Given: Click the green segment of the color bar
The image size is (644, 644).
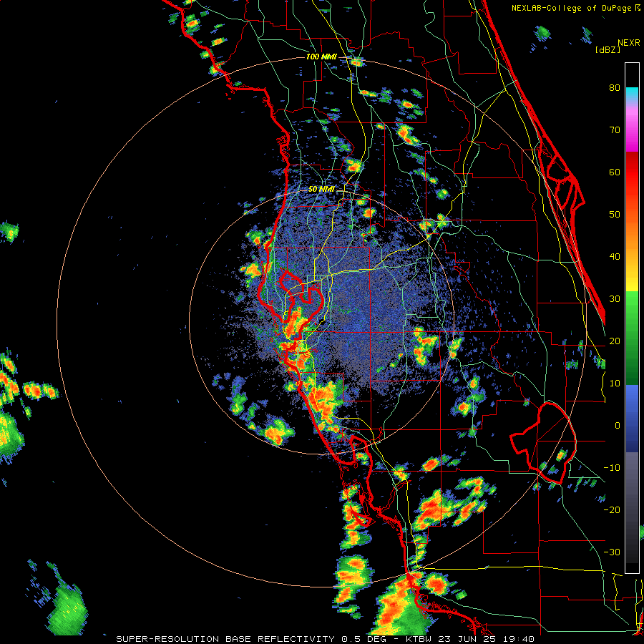Looking at the screenshot, I should point(632,338).
